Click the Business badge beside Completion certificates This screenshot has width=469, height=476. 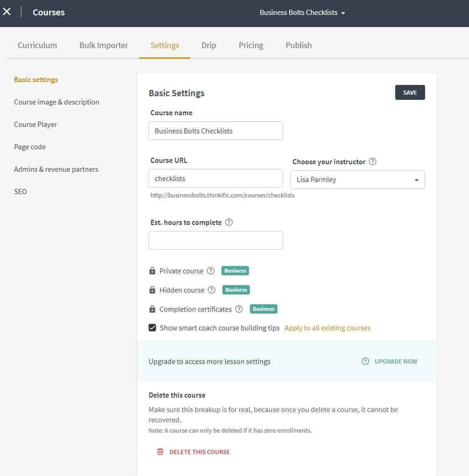[x=263, y=309]
